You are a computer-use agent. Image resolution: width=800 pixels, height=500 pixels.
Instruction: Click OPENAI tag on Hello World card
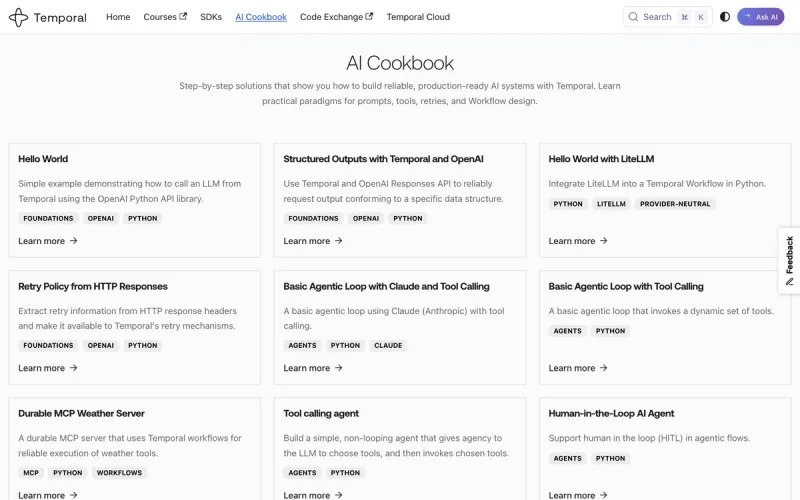click(x=101, y=218)
